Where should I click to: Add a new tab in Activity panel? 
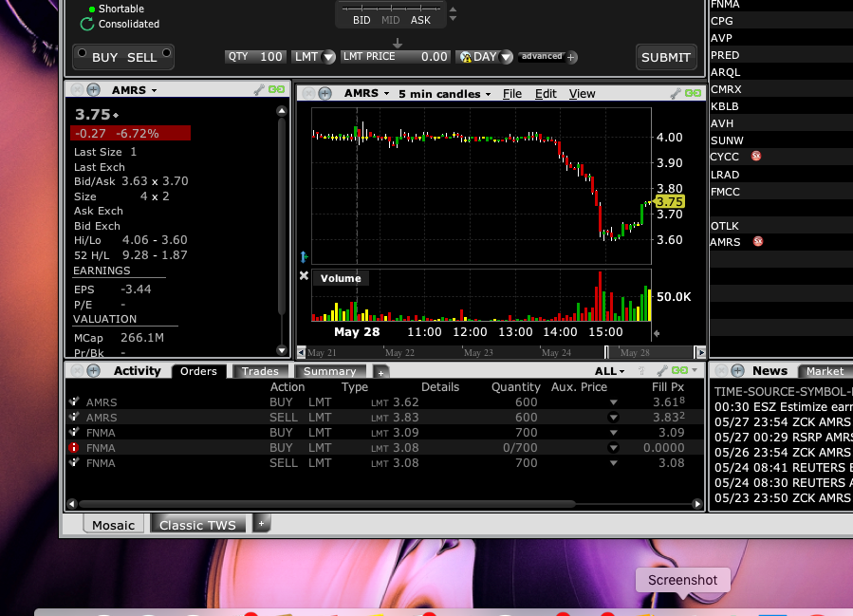tap(380, 372)
